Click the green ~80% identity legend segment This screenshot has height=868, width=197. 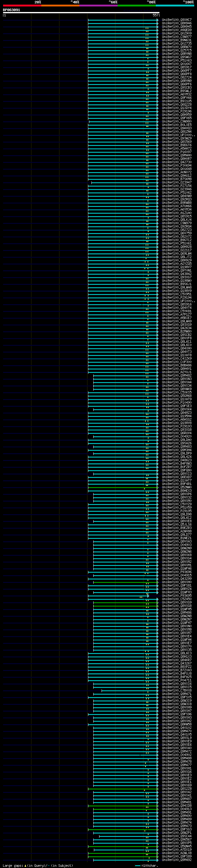(x=137, y=6)
